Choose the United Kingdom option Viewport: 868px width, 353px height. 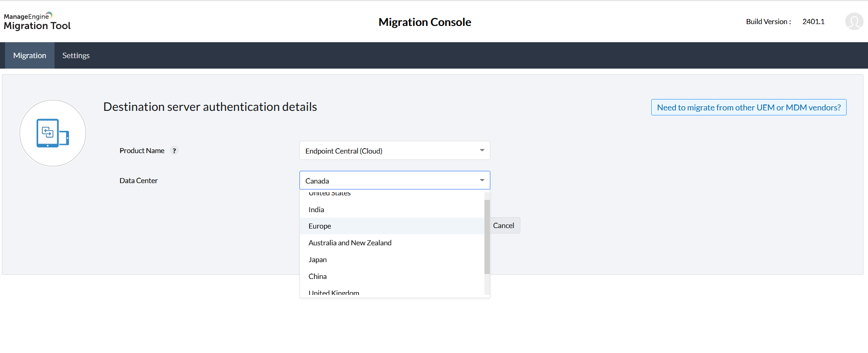(x=334, y=293)
